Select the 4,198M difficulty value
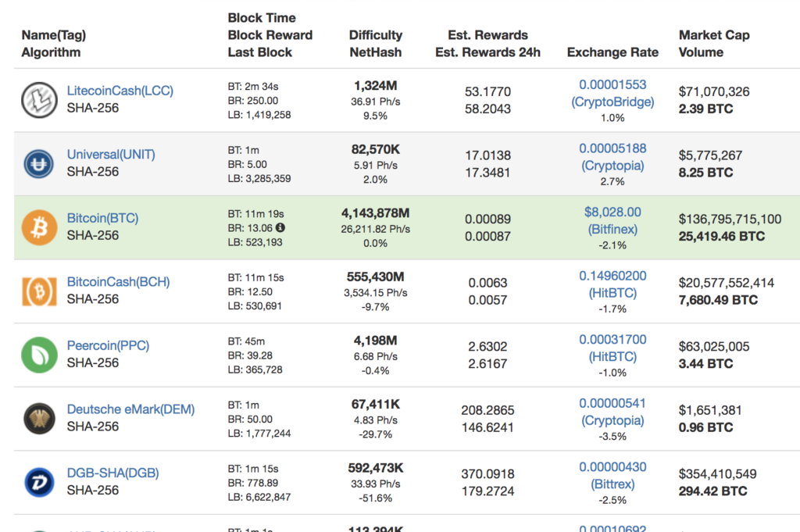The width and height of the screenshot is (800, 532). pos(376,341)
